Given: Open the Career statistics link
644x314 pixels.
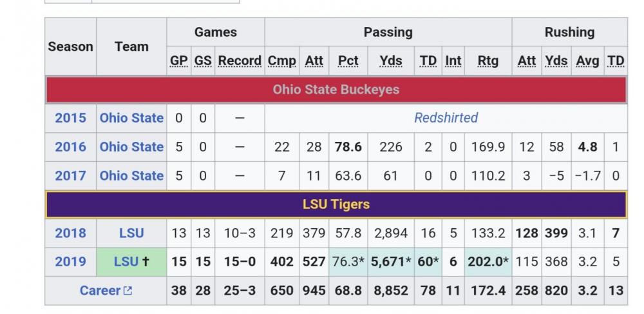Looking at the screenshot, I should coord(100,291).
